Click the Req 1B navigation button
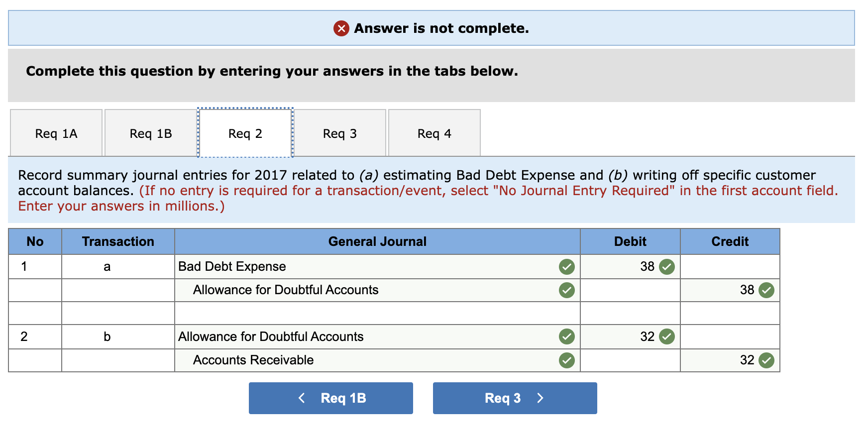This screenshot has height=444, width=868. pos(330,398)
